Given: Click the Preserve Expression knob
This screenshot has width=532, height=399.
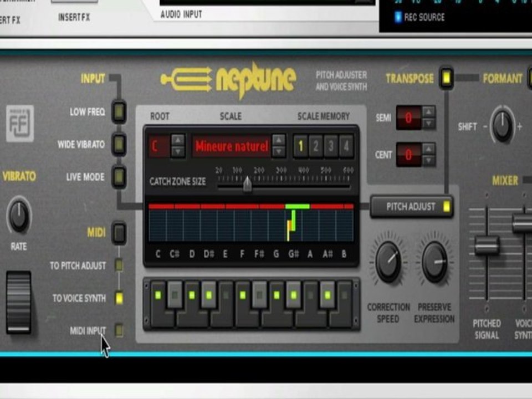Looking at the screenshot, I should pyautogui.click(x=434, y=262).
